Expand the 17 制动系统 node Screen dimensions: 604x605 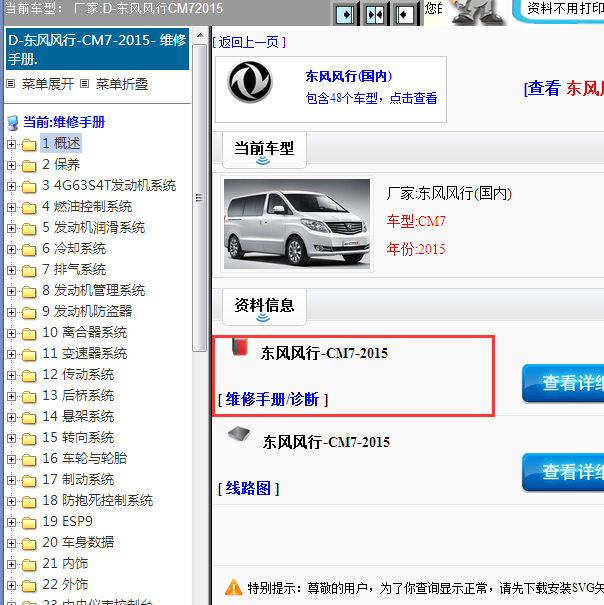point(11,480)
